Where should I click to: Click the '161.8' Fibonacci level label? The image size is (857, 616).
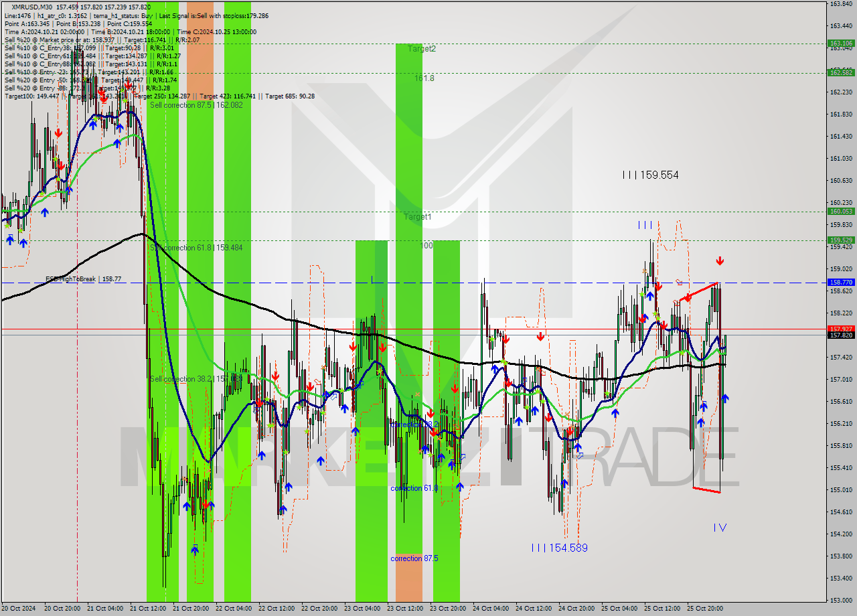pyautogui.click(x=424, y=78)
